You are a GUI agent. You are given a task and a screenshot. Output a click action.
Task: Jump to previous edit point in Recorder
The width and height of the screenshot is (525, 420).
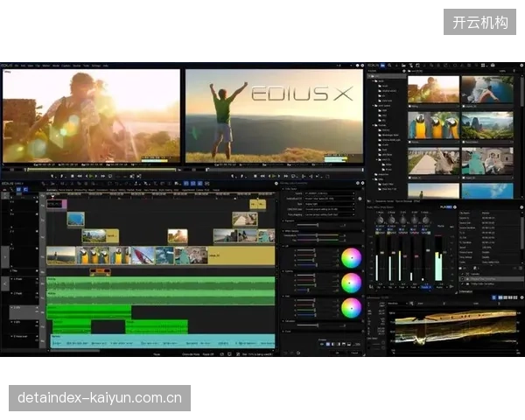click(304, 176)
